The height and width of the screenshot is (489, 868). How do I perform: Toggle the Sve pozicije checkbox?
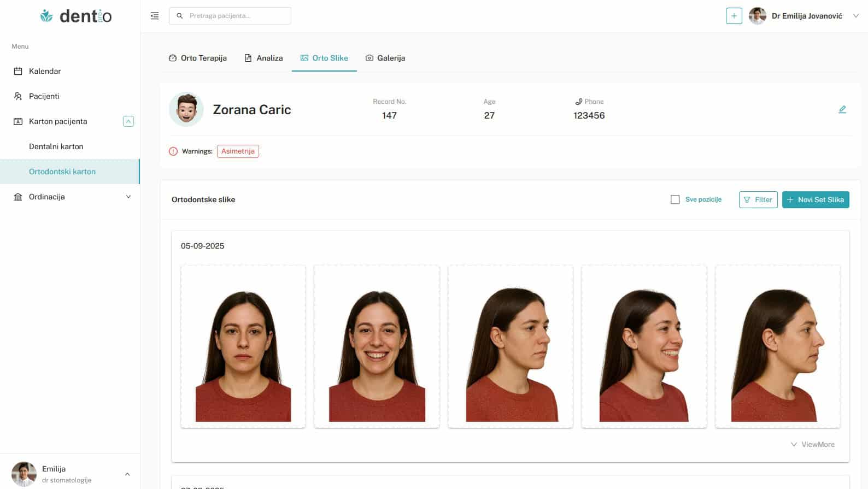point(675,199)
